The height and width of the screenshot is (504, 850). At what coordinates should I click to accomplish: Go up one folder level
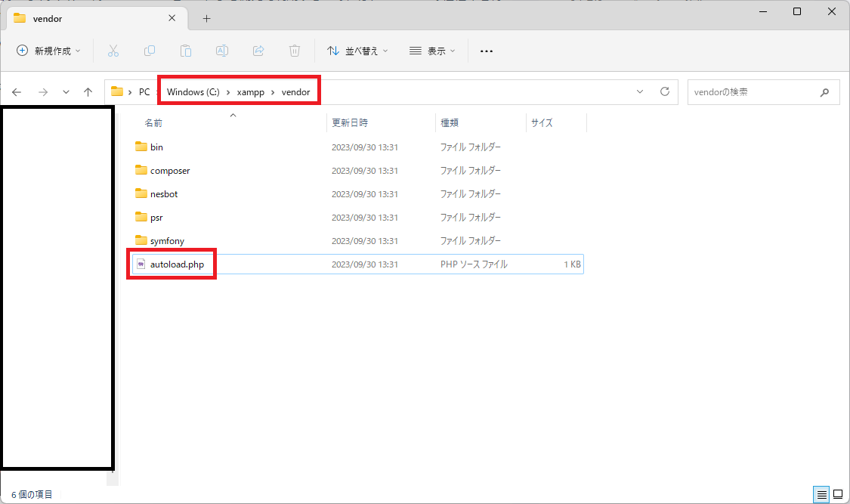[88, 91]
